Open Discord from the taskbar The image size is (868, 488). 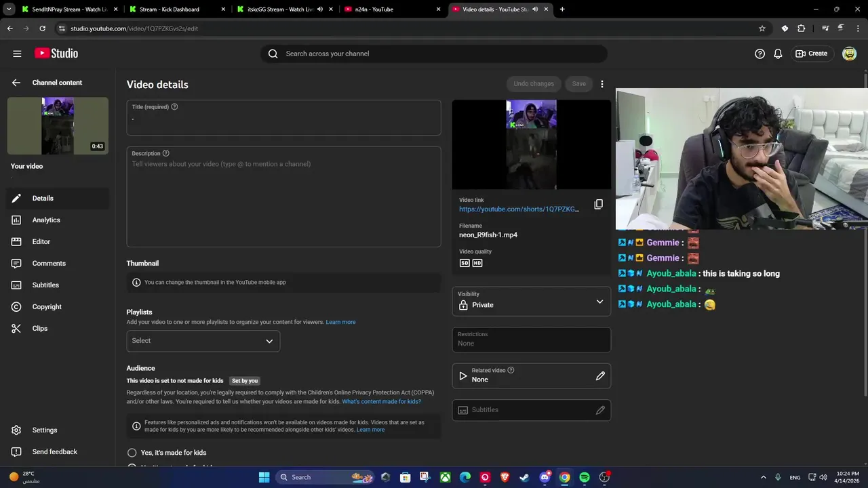tap(545, 477)
